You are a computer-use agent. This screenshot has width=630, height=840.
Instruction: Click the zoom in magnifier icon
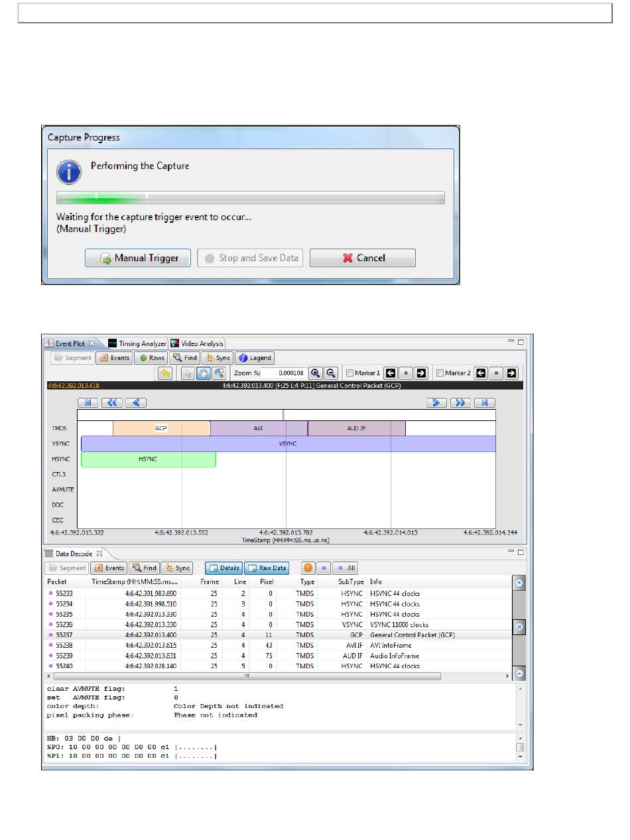315,373
